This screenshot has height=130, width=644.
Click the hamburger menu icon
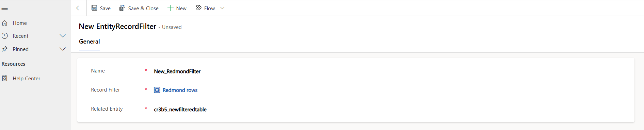(5, 9)
